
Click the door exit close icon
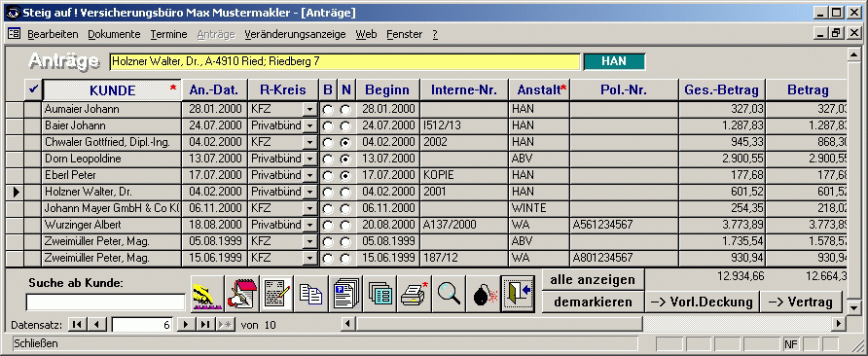click(517, 294)
